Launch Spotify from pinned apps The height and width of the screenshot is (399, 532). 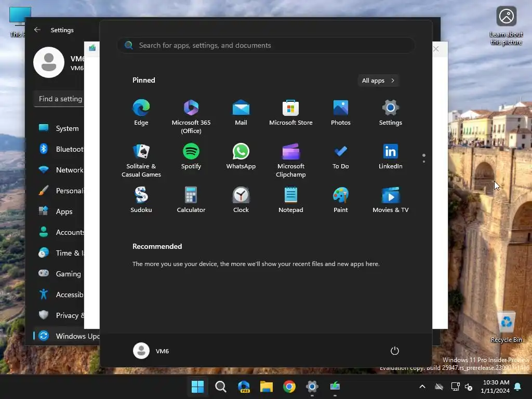(x=191, y=156)
